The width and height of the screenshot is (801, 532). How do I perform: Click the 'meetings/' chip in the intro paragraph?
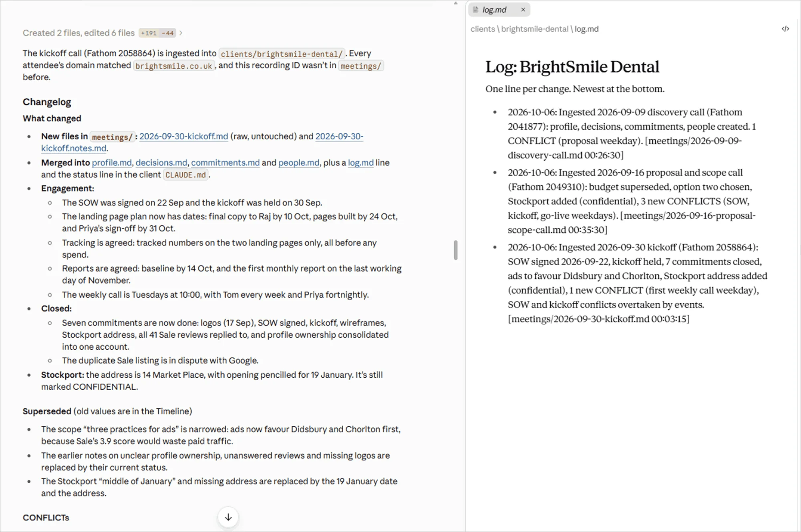point(361,66)
